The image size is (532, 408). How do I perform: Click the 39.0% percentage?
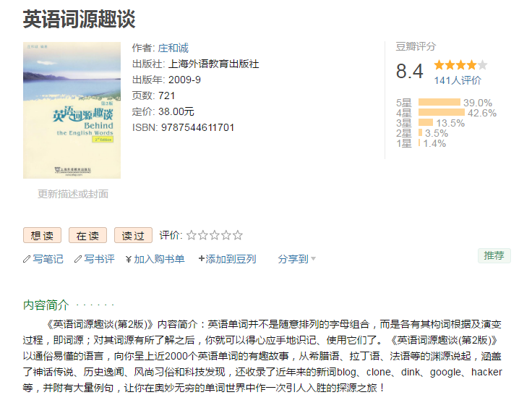pyautogui.click(x=478, y=103)
